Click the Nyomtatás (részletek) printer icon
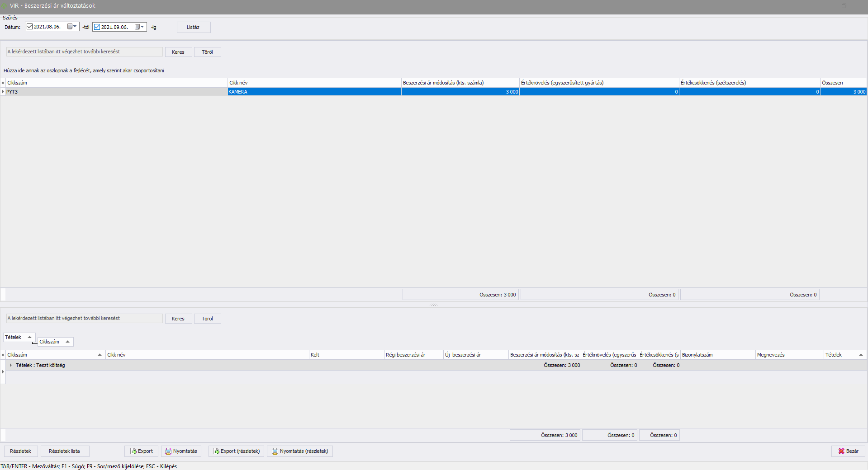 [x=275, y=451]
